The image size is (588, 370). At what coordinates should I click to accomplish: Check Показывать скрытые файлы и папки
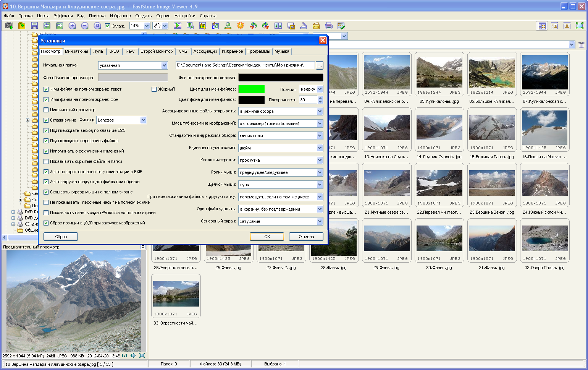coord(46,161)
